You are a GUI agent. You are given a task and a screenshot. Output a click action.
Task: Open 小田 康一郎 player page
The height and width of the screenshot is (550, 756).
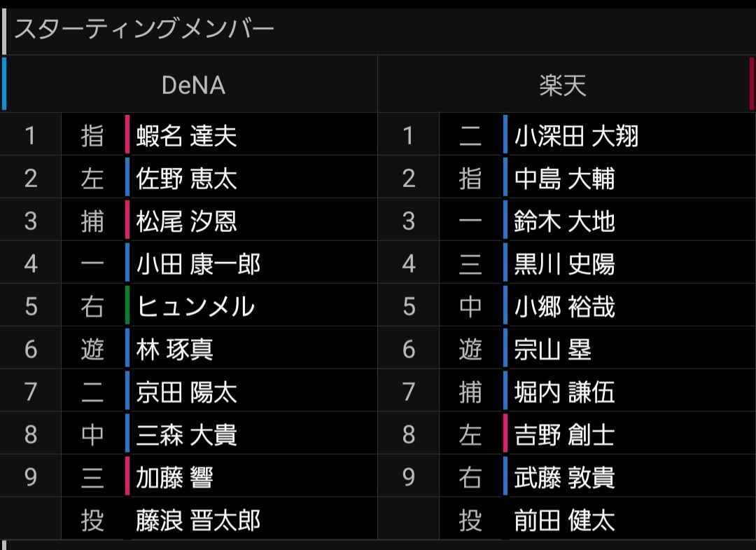pos(198,264)
